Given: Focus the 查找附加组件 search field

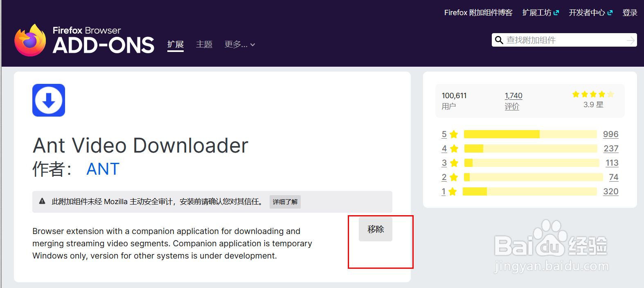Looking at the screenshot, I should coord(564,40).
